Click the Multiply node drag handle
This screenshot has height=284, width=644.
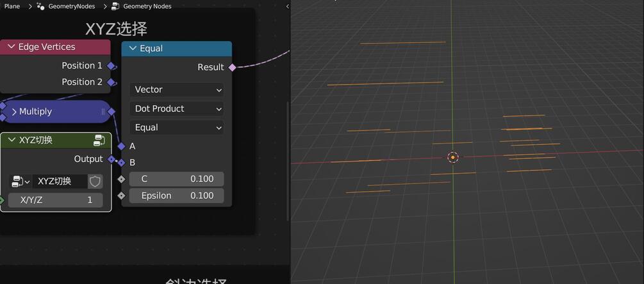104,112
